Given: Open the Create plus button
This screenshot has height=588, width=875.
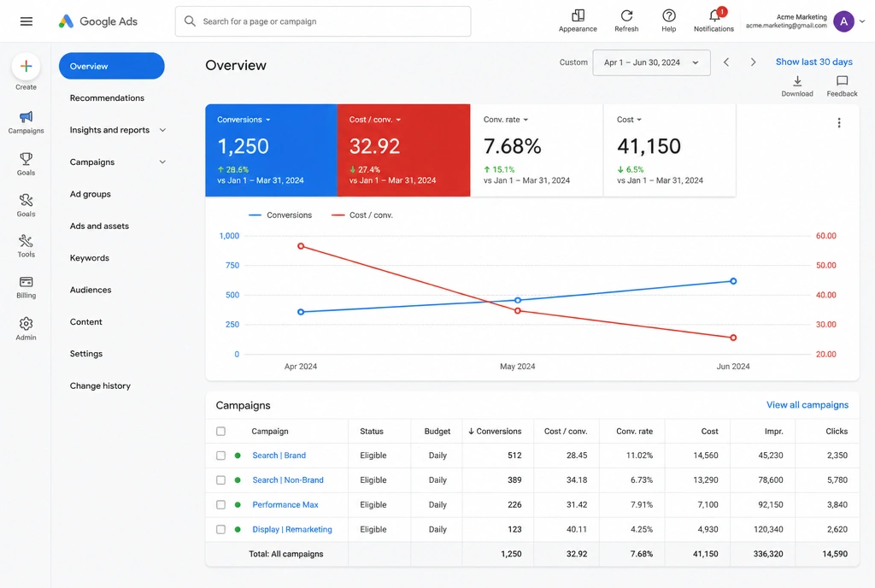Looking at the screenshot, I should click(x=26, y=67).
